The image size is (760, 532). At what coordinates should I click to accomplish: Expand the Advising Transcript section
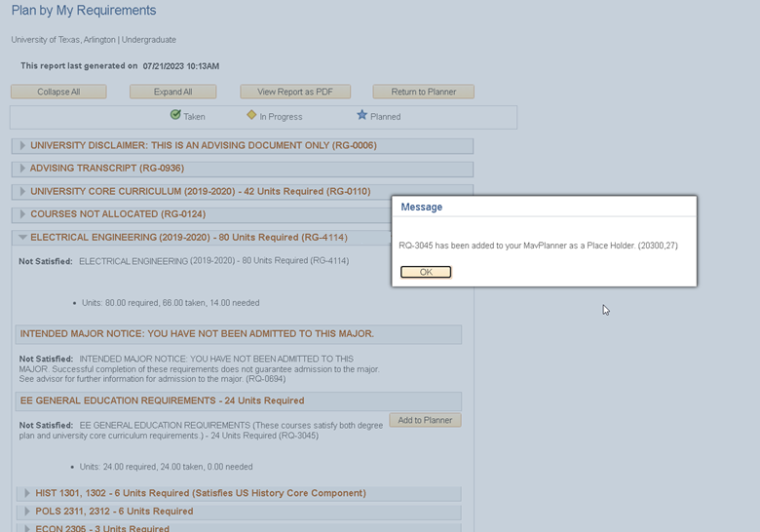tap(22, 169)
